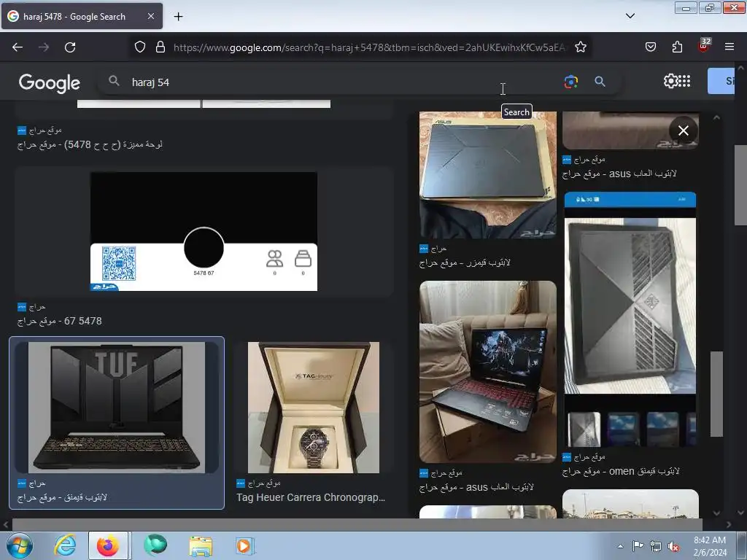Search by image with Google Lens
This screenshot has width=747, height=560.
point(571,82)
